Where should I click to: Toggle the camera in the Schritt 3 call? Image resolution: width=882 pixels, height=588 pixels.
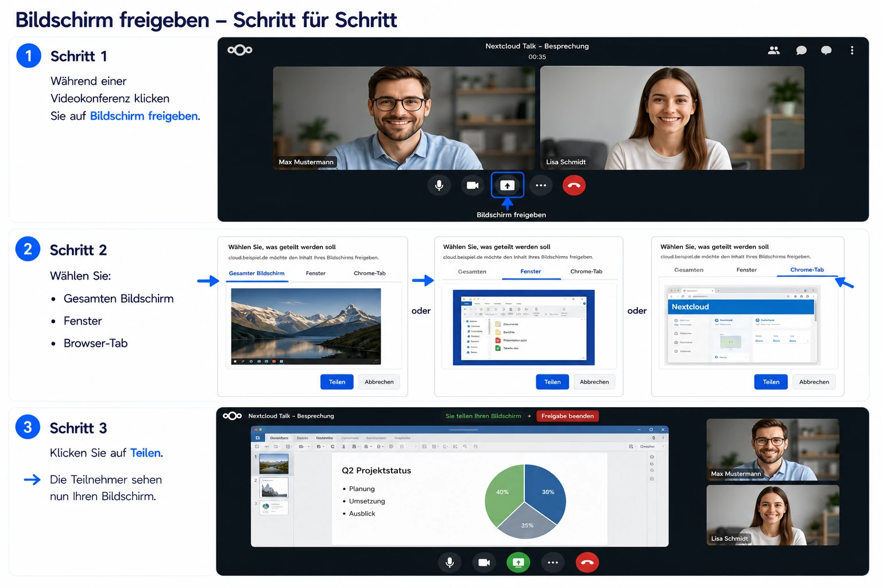pos(484,563)
